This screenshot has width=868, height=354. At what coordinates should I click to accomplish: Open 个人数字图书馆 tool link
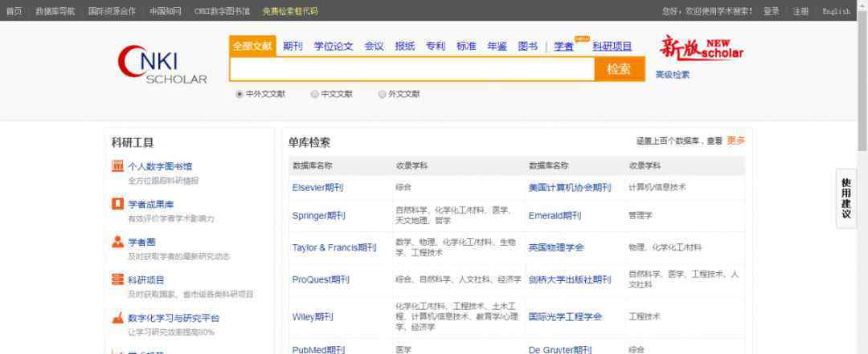coord(161,166)
